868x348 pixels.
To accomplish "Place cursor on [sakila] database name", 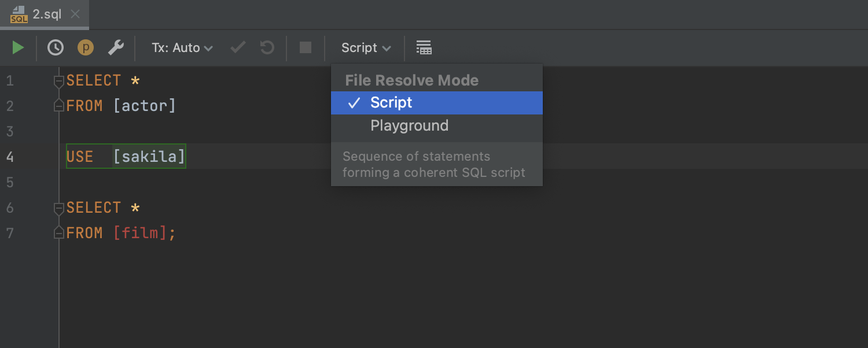I will 149,157.
